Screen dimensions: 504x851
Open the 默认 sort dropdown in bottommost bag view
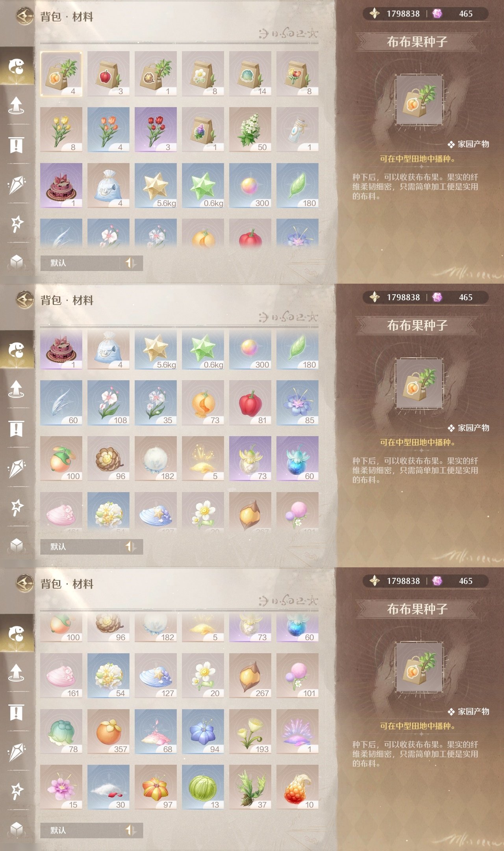click(x=80, y=831)
